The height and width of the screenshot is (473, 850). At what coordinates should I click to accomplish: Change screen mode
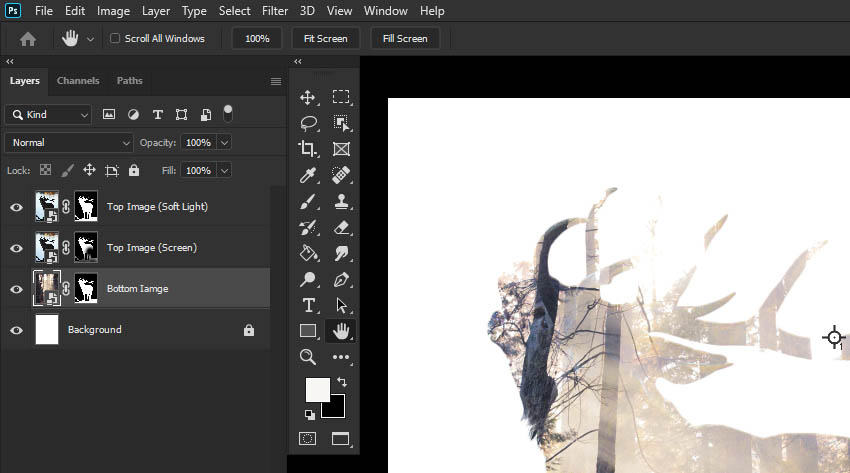tap(340, 438)
